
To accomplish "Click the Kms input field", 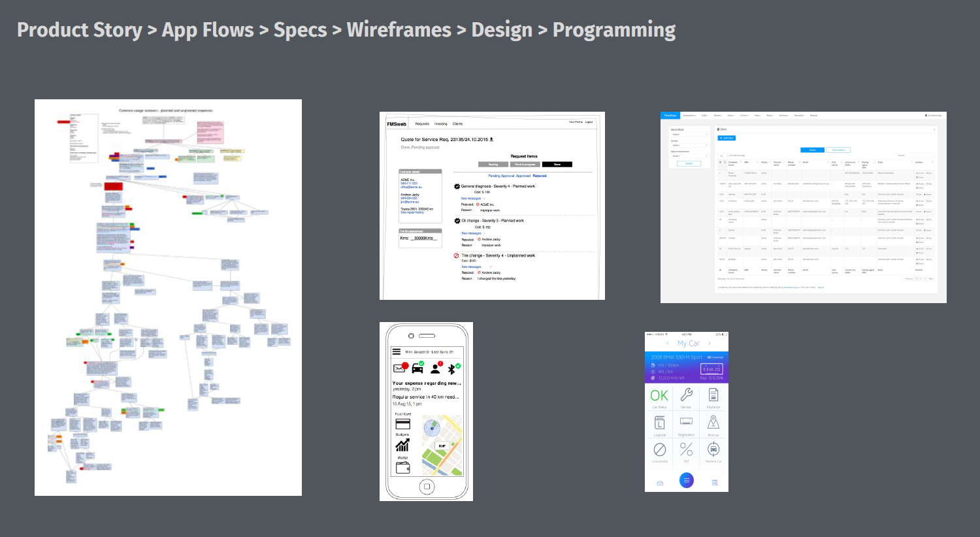I will point(425,238).
